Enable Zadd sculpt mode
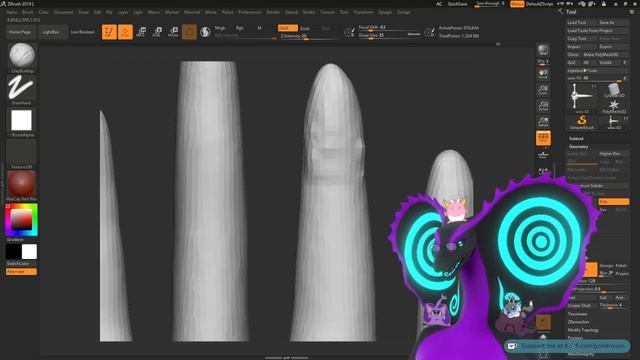Image resolution: width=640 pixels, height=360 pixels. (287, 28)
